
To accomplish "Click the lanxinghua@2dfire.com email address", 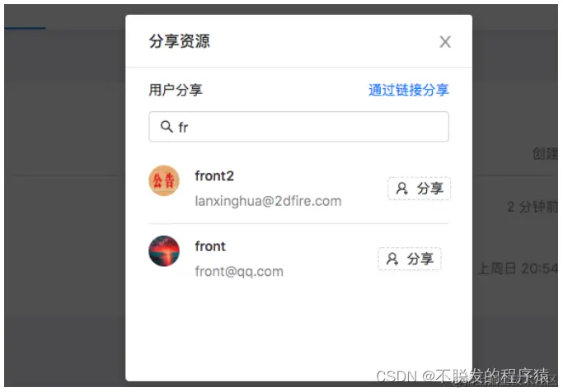I will pyautogui.click(x=268, y=201).
